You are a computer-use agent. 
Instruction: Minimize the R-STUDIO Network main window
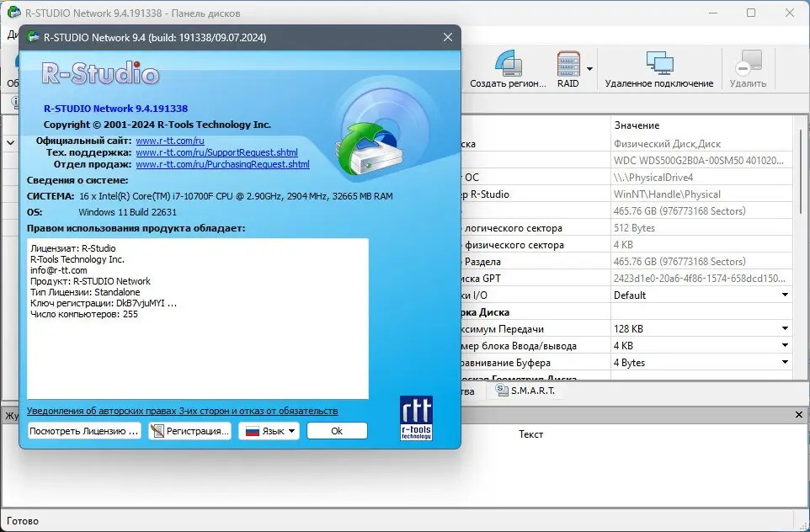pos(713,13)
